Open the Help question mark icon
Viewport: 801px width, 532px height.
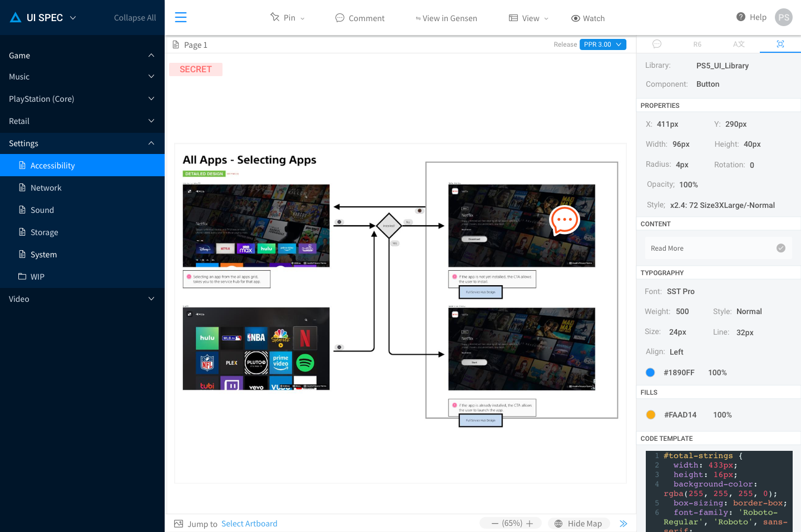(x=741, y=17)
